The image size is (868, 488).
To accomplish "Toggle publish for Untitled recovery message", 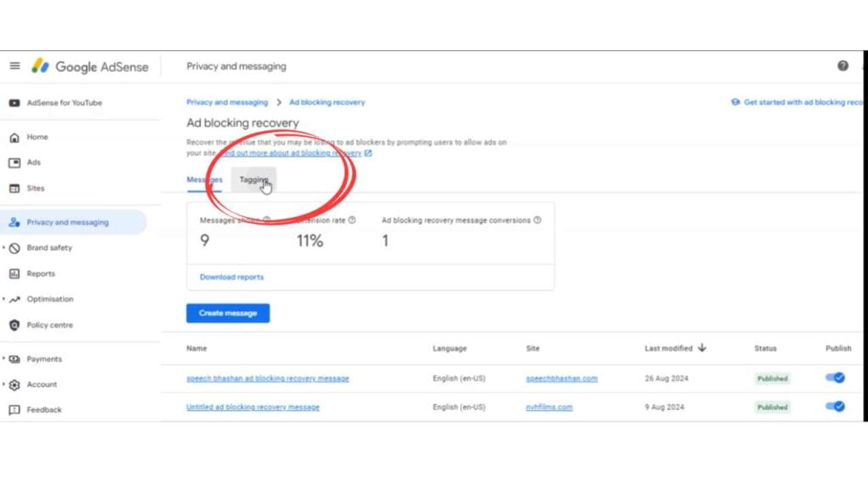I will (x=835, y=407).
